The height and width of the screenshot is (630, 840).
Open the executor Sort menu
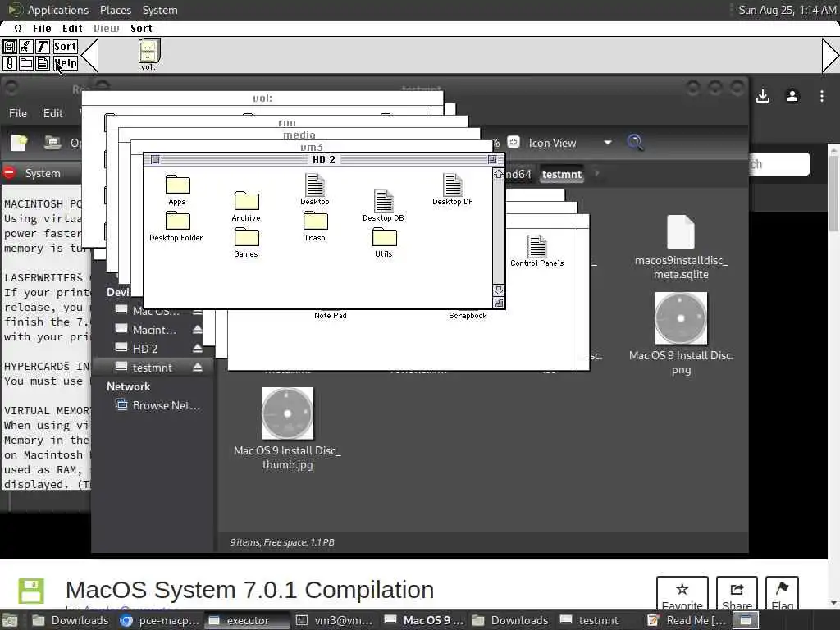(141, 29)
